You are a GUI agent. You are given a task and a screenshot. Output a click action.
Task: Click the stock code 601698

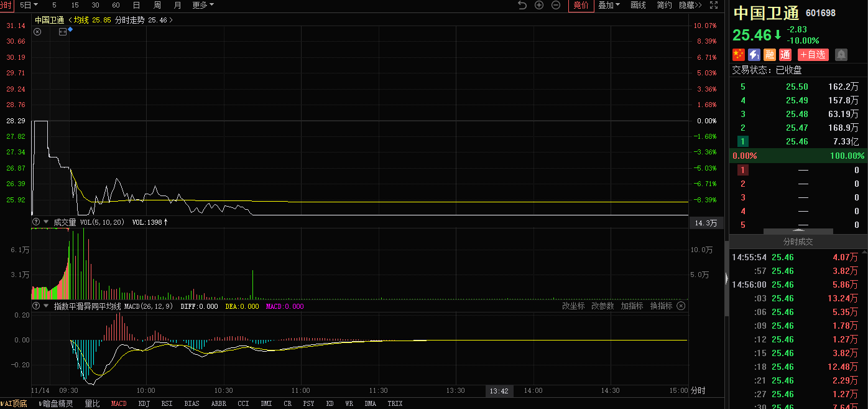[821, 12]
